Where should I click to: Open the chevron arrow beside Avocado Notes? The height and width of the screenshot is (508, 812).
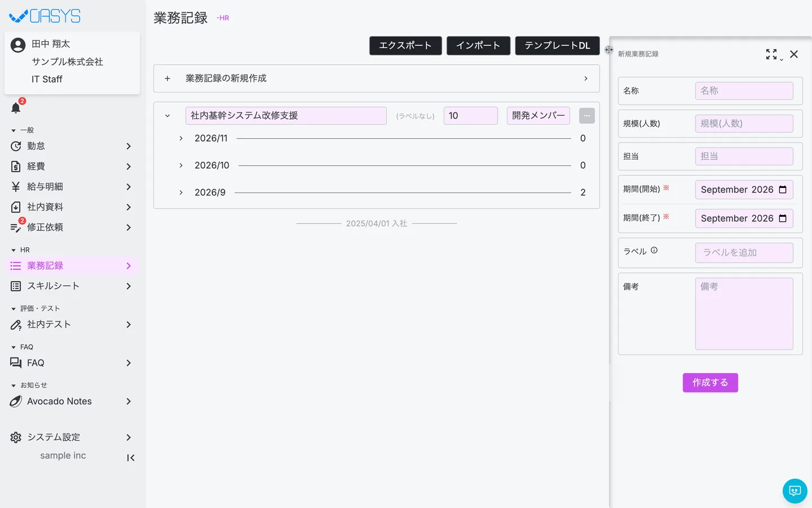pos(129,401)
